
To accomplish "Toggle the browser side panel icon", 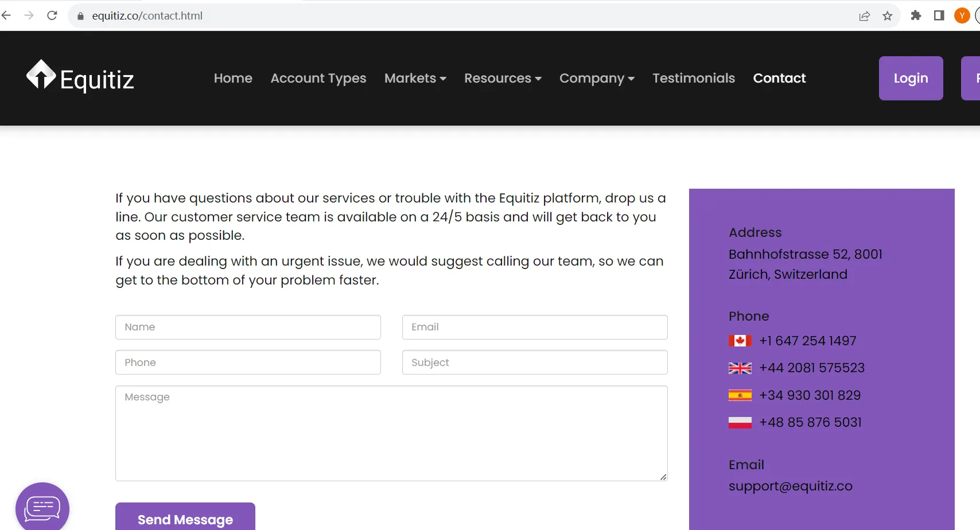I will 939,15.
